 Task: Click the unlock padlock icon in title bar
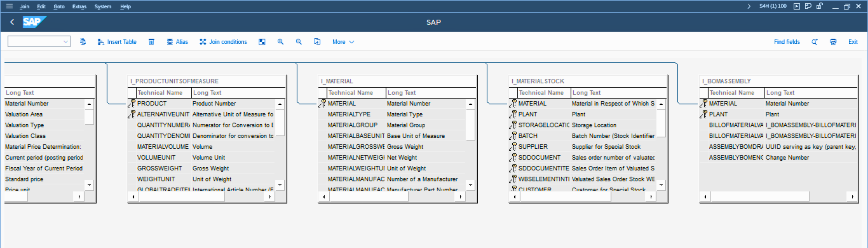(819, 6)
